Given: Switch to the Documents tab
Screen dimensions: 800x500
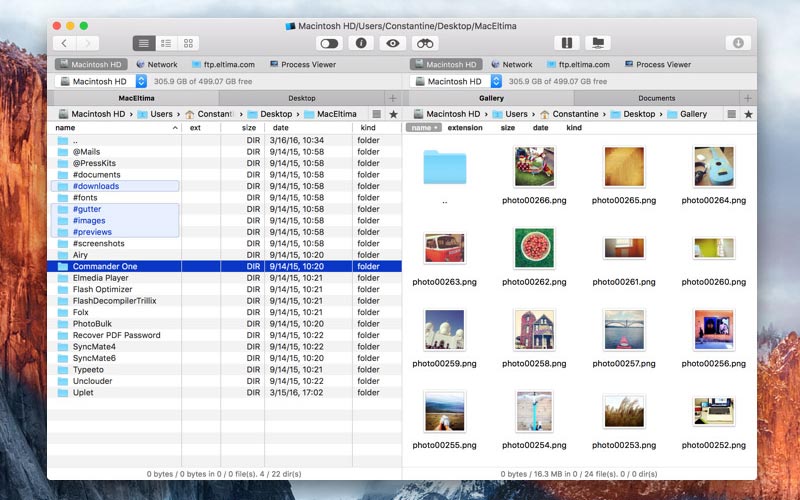Looking at the screenshot, I should 657,98.
